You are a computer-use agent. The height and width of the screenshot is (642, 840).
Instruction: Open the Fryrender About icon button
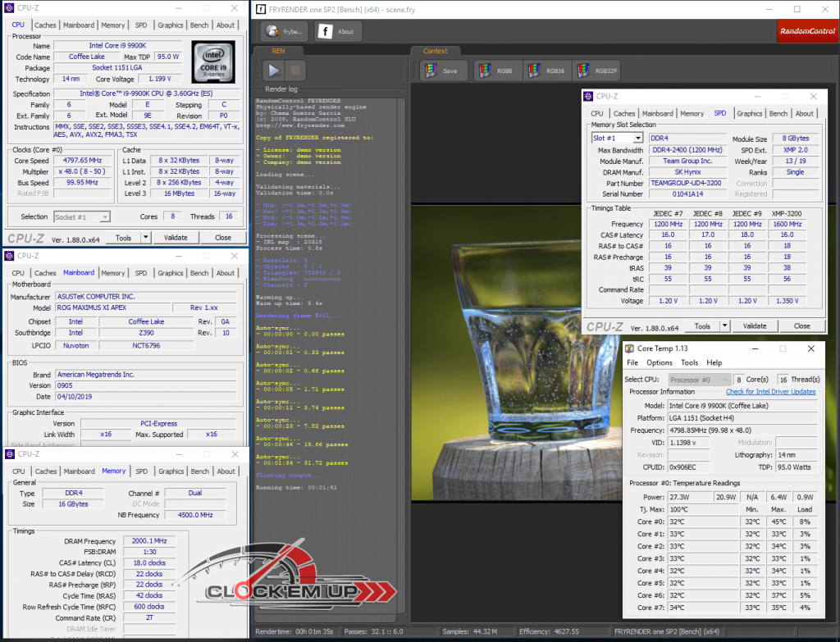[x=336, y=32]
